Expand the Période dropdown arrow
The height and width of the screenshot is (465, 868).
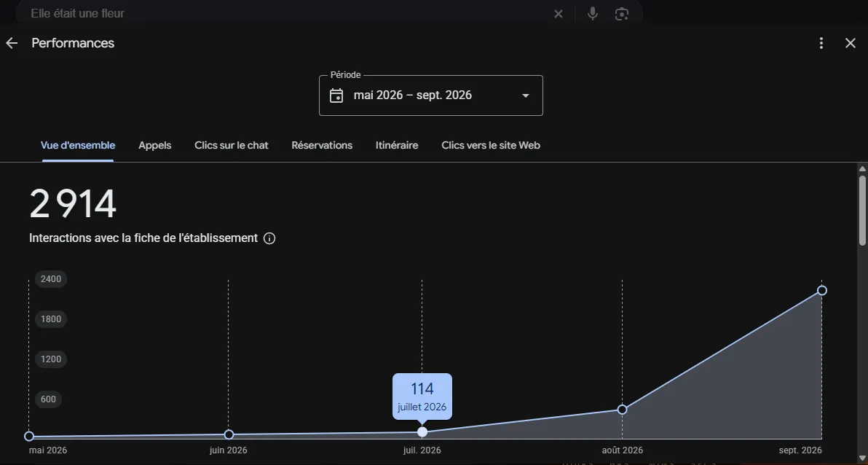click(x=526, y=95)
